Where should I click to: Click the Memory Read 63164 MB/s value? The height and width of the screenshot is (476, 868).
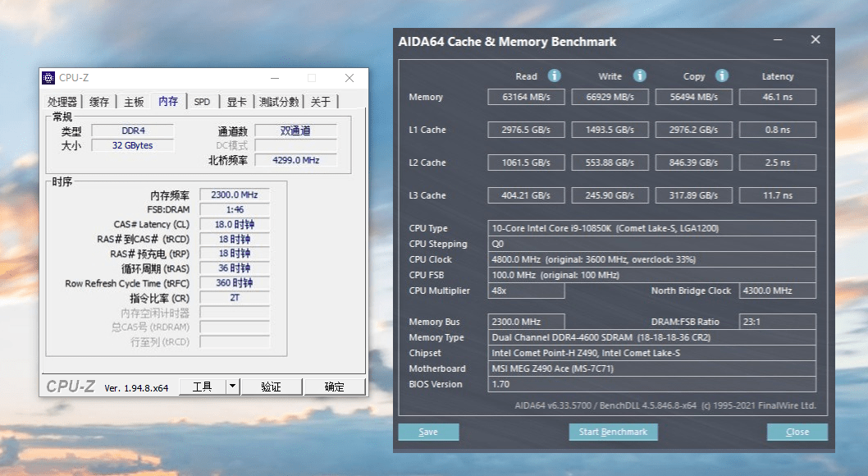(x=526, y=97)
